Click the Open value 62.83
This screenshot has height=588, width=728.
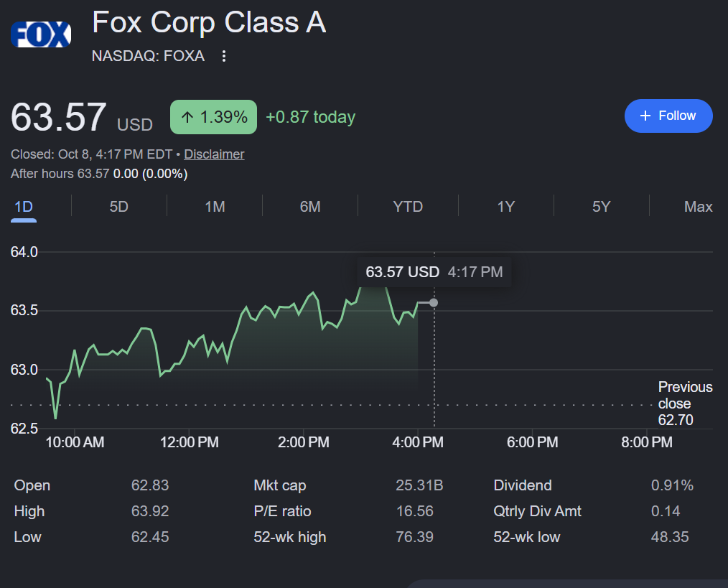pos(150,485)
